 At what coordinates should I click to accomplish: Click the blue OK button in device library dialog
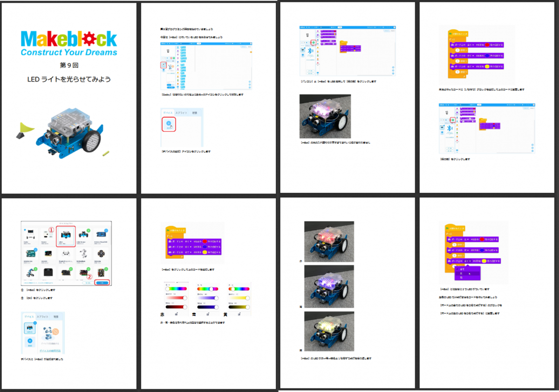click(x=102, y=282)
